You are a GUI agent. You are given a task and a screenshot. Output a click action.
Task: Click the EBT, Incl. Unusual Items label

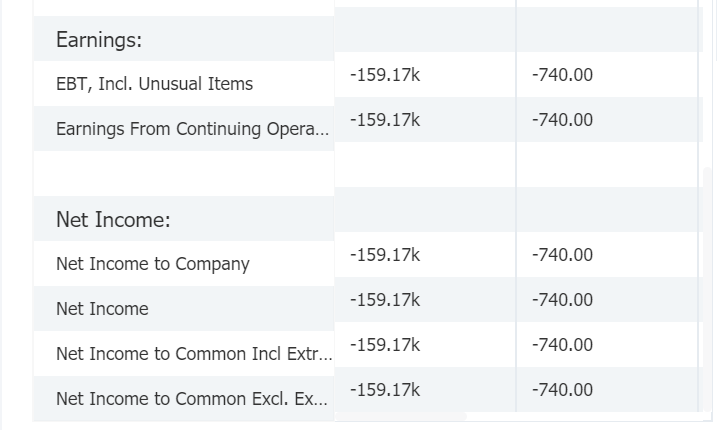(155, 84)
